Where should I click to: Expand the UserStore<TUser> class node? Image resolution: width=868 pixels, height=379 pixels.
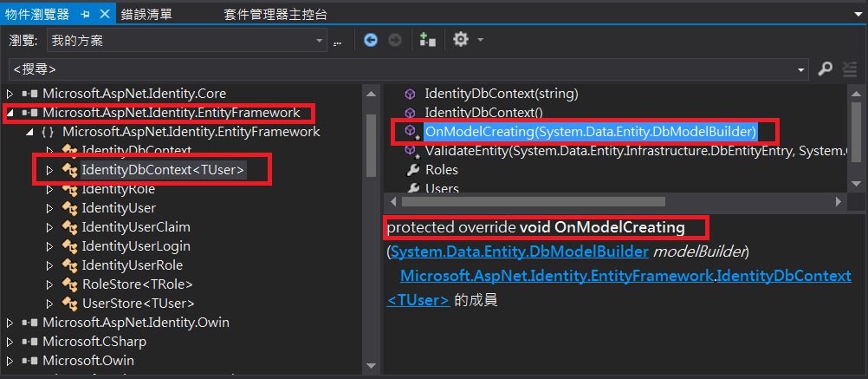49,303
